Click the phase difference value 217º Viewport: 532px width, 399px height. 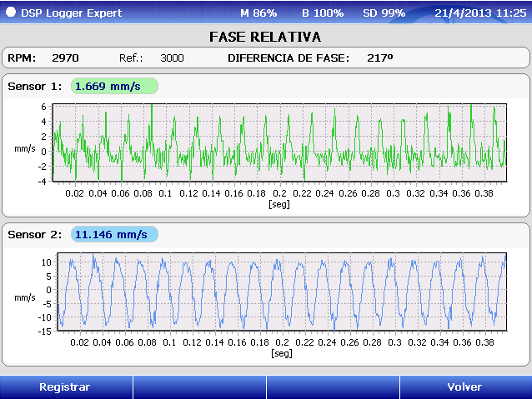click(x=380, y=58)
